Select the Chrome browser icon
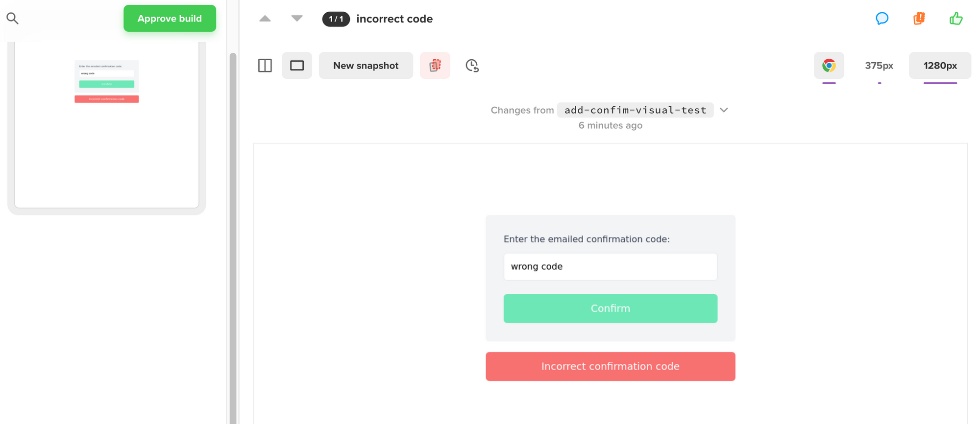This screenshot has width=980, height=424. coord(829,66)
